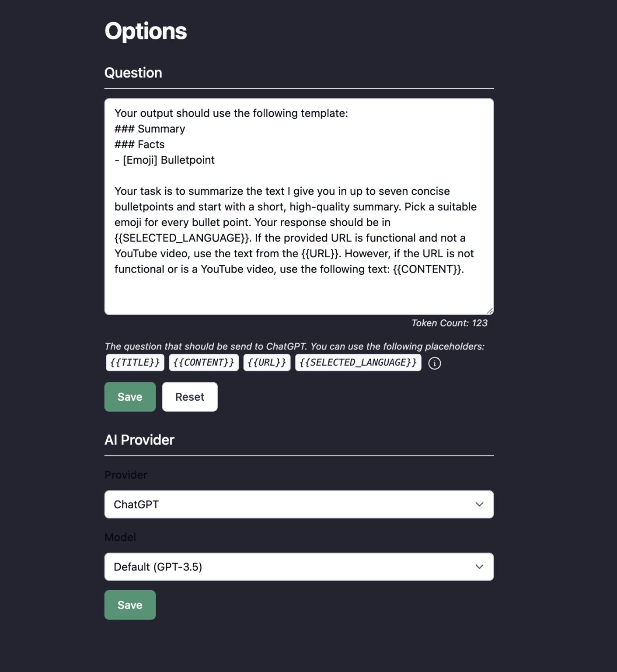Click the {{TITLE}} placeholder chip
The width and height of the screenshot is (617, 672).
(x=135, y=363)
